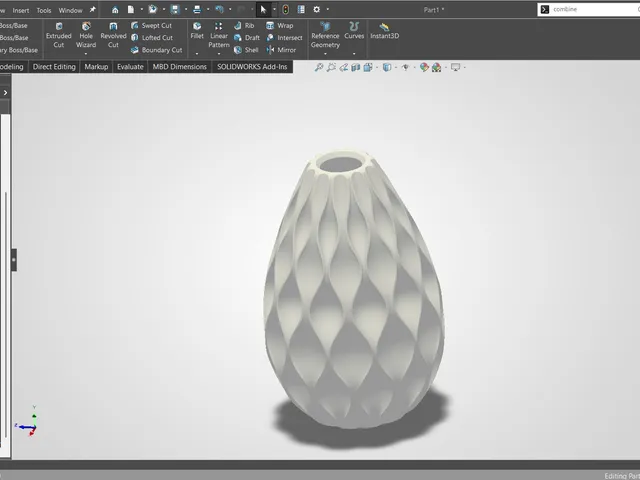Open the Curves tool
This screenshot has width=640, height=480.
click(354, 31)
